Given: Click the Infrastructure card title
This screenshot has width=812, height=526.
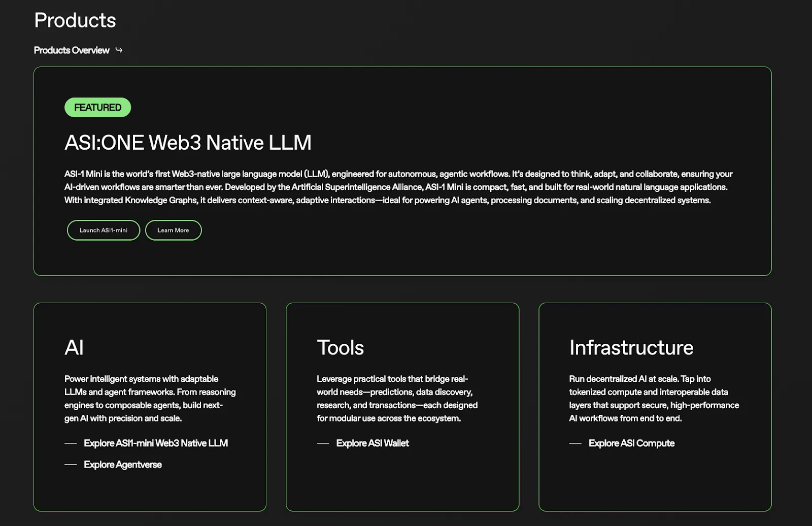Looking at the screenshot, I should [x=631, y=348].
